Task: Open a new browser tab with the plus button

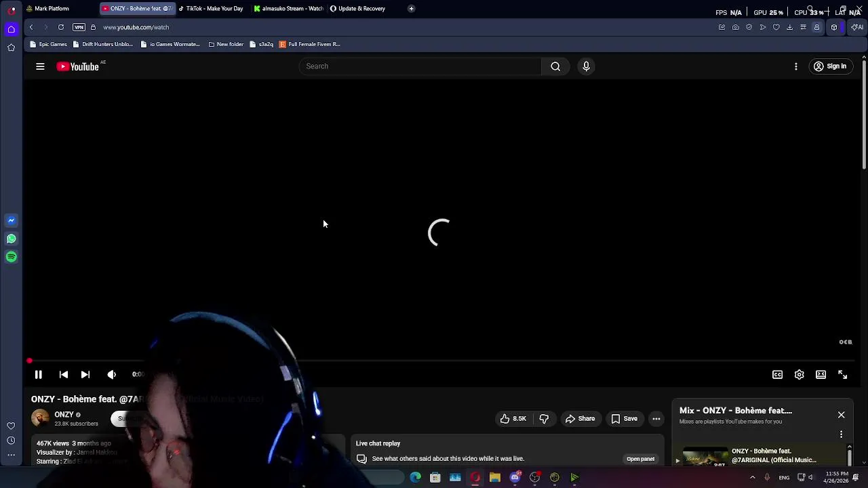Action: 411,9
